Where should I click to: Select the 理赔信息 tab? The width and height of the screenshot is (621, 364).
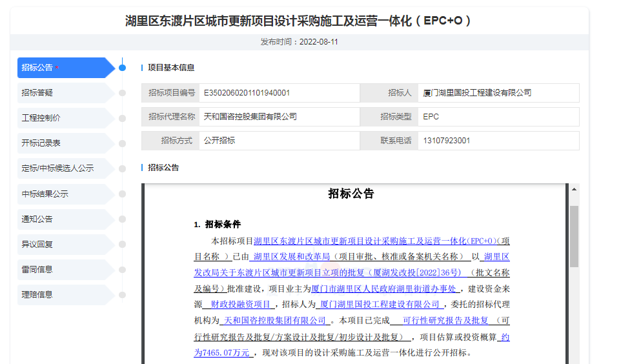click(66, 295)
